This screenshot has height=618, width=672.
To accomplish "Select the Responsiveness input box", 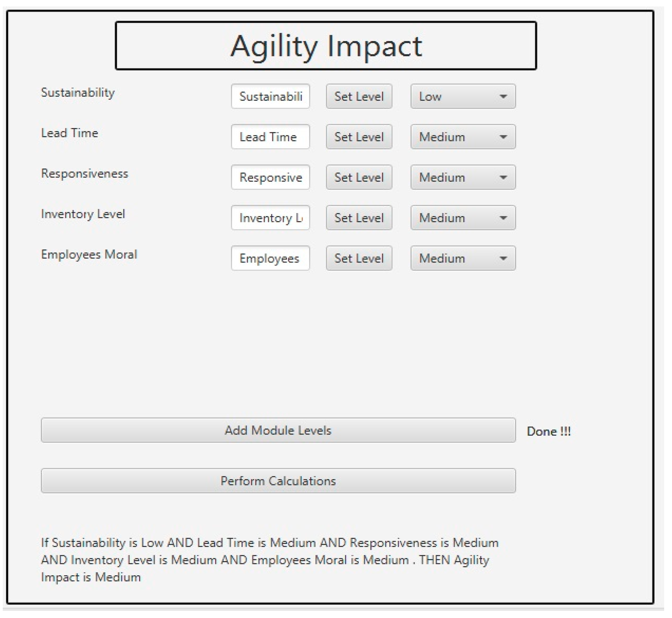I will point(270,177).
